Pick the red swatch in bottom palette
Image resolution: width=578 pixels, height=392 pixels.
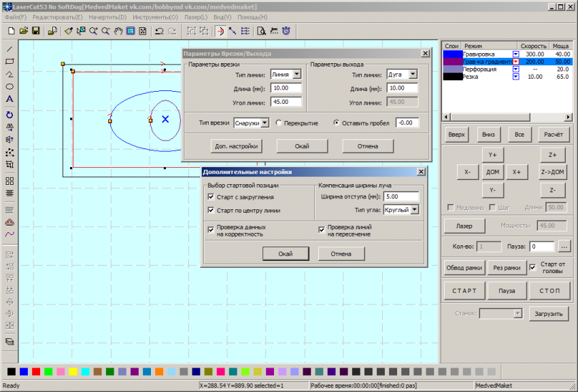coord(36,372)
